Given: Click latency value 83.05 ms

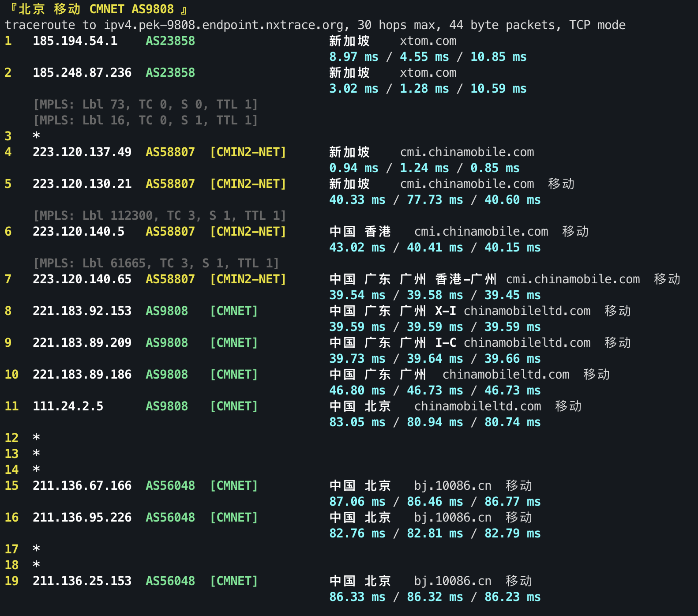Looking at the screenshot, I should pos(357,422).
